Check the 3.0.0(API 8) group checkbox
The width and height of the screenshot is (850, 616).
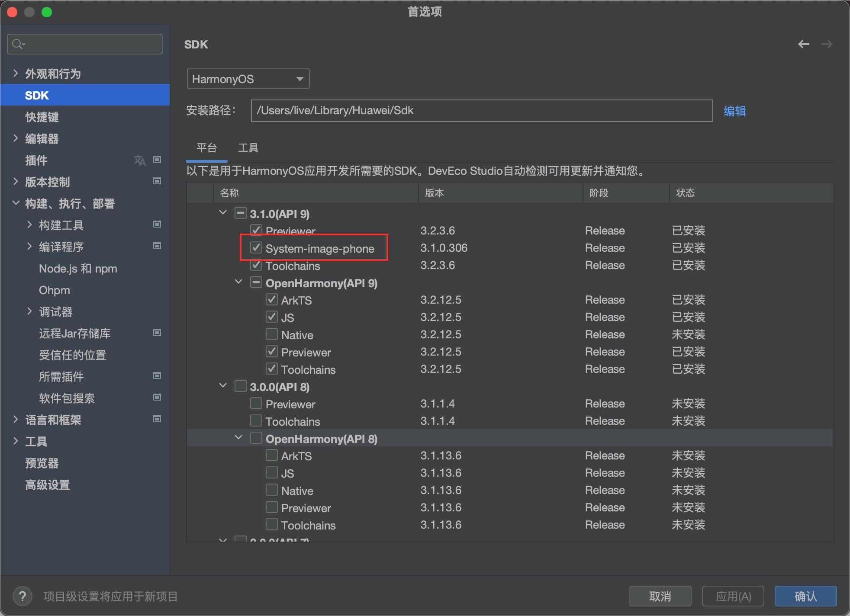point(241,386)
